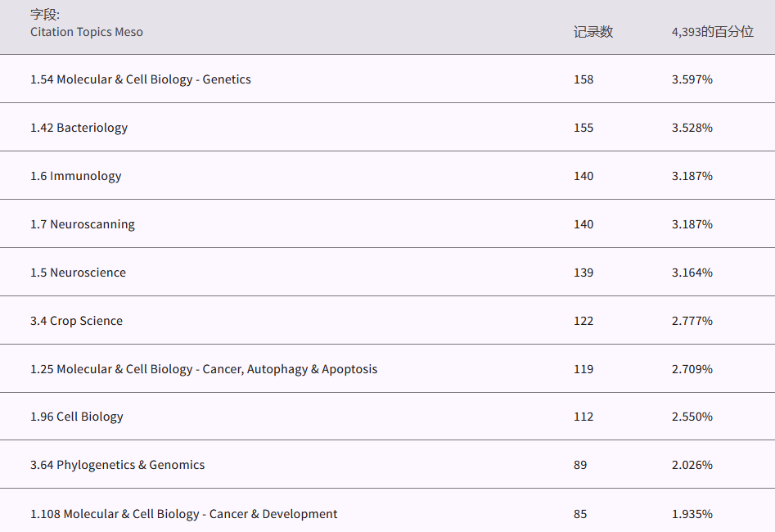
Task: Choose the 1.7 Neuroscanning entry
Action: click(x=83, y=224)
